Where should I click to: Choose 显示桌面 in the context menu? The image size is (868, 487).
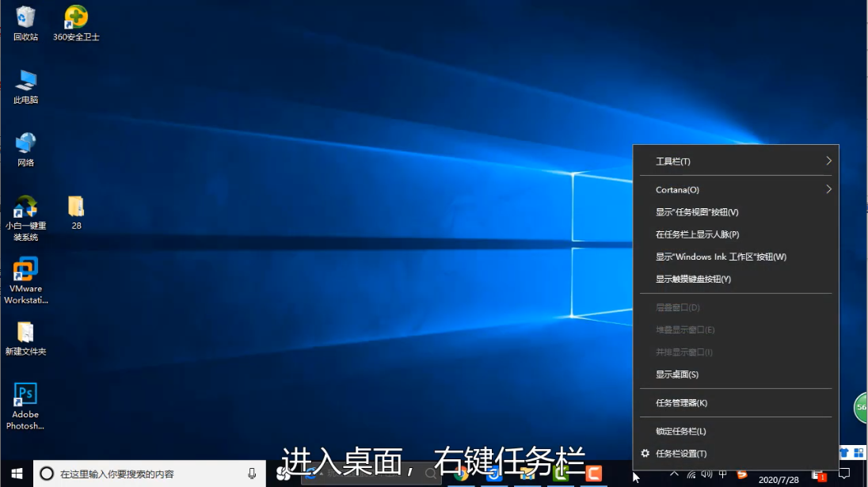pos(677,375)
